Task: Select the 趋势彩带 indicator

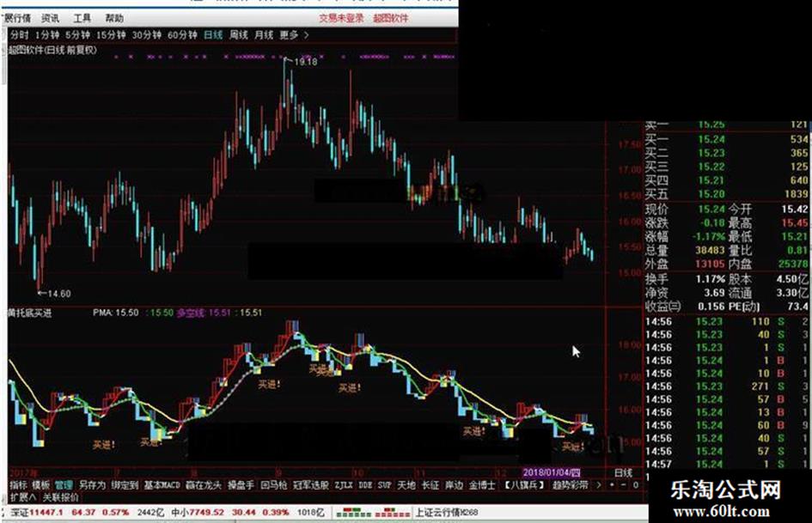Action: tap(571, 485)
